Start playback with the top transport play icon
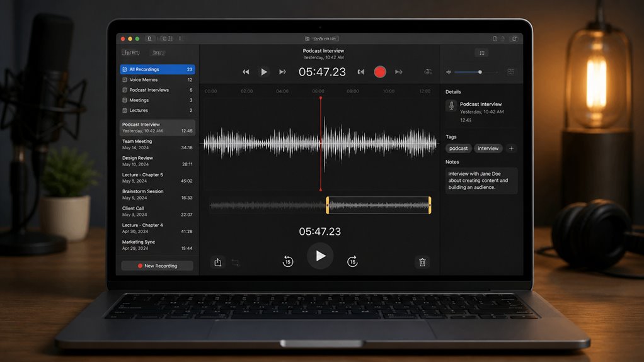The height and width of the screenshot is (362, 644). point(264,72)
